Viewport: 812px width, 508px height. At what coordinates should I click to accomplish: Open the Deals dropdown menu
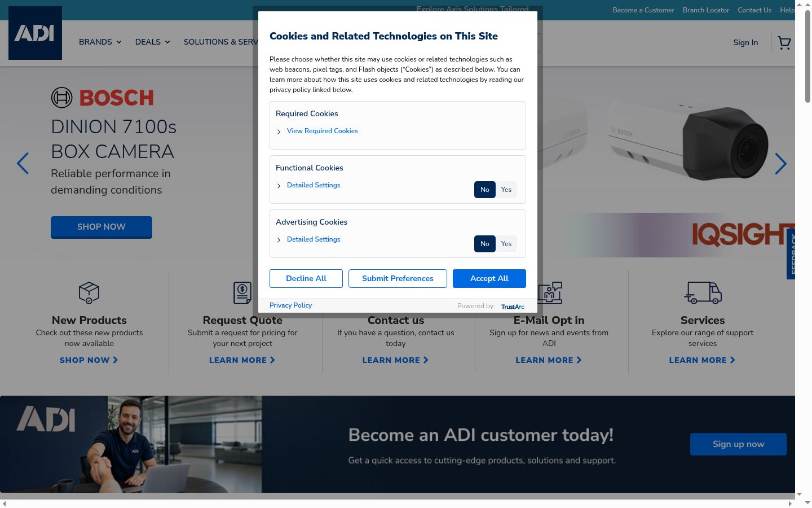(x=153, y=42)
